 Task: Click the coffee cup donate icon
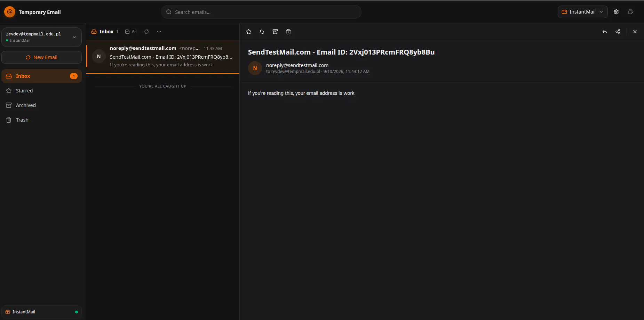631,12
